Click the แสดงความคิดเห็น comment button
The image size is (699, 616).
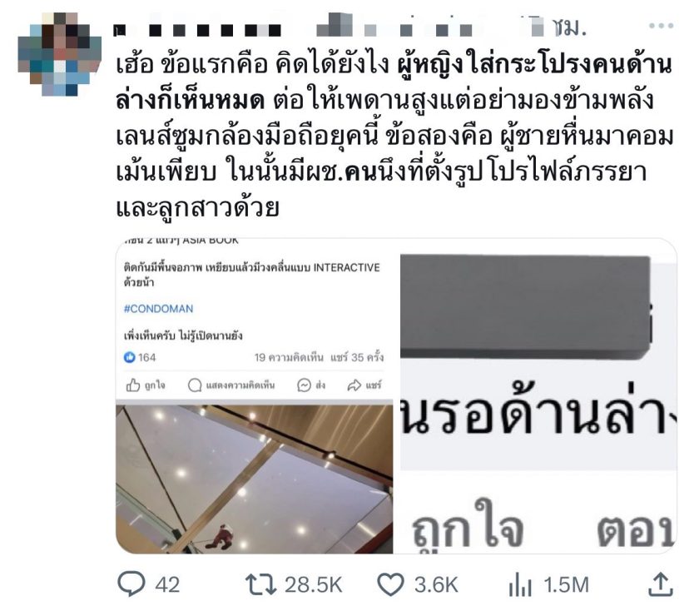pos(231,385)
